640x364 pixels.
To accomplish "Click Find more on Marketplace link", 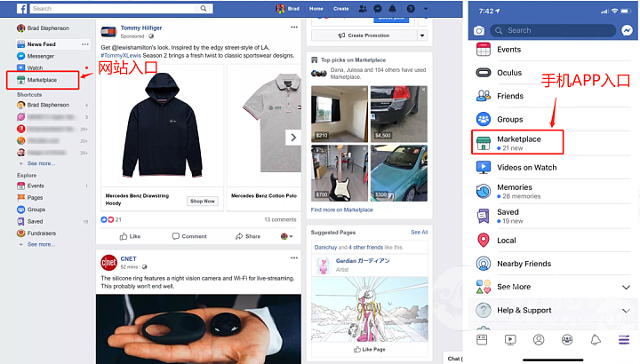I will click(341, 210).
